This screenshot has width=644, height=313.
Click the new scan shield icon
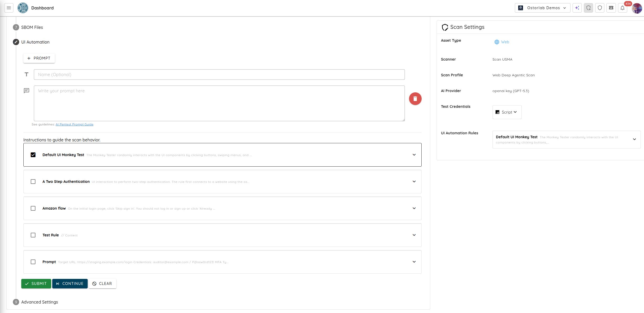588,8
